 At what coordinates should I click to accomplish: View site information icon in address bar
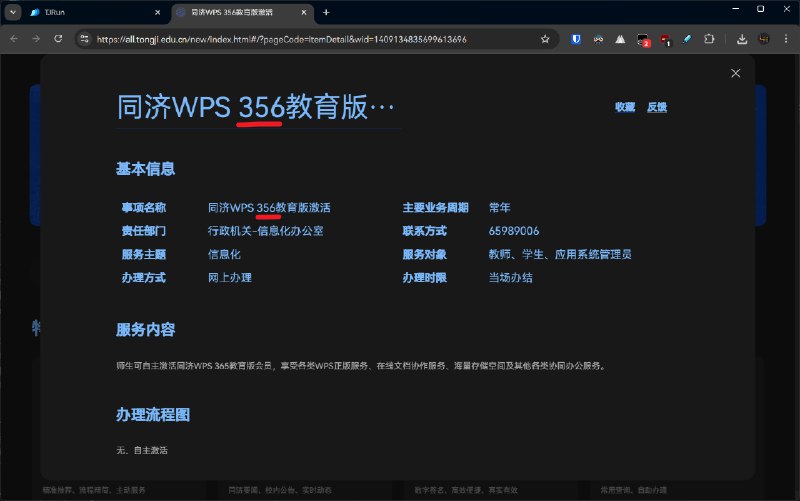[x=85, y=39]
